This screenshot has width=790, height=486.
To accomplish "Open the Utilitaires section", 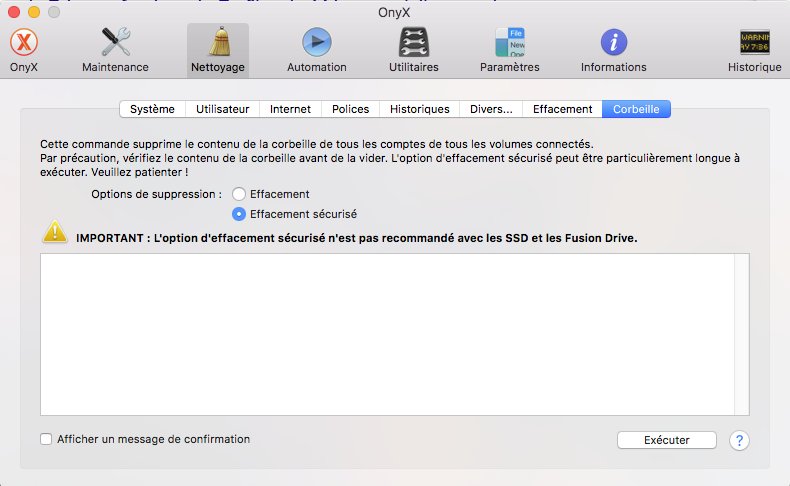I will pos(414,50).
